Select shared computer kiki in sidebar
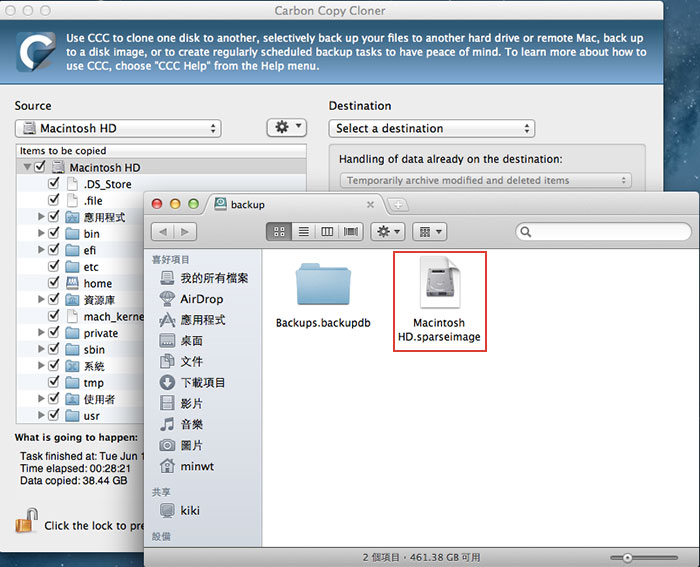This screenshot has width=700, height=567. 180,510
